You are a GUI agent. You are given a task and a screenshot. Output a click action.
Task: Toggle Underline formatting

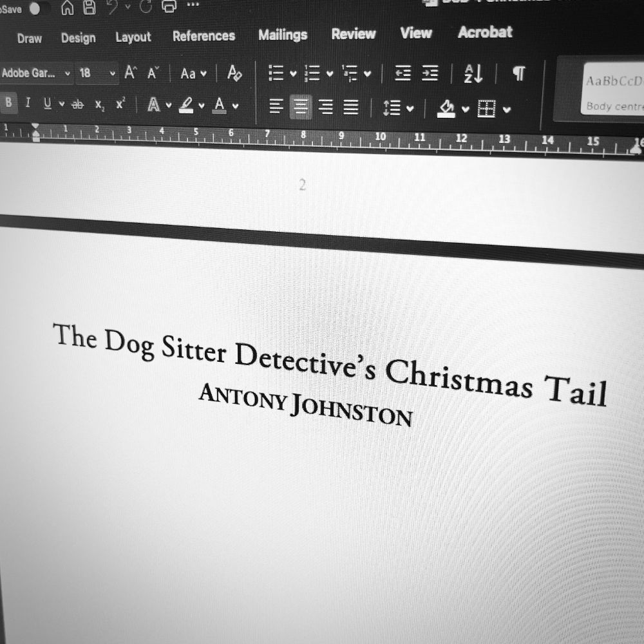pos(48,104)
